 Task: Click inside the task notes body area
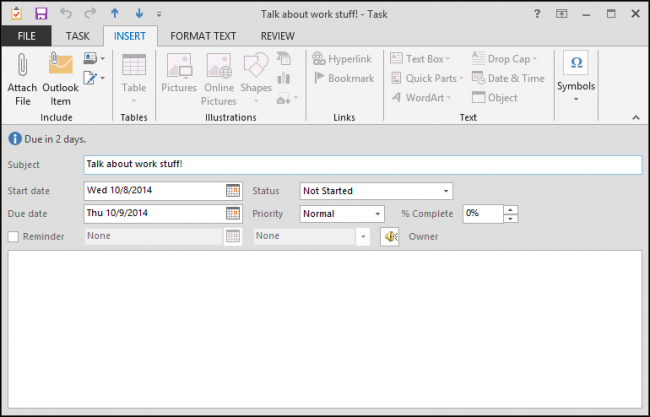[x=325, y=329]
